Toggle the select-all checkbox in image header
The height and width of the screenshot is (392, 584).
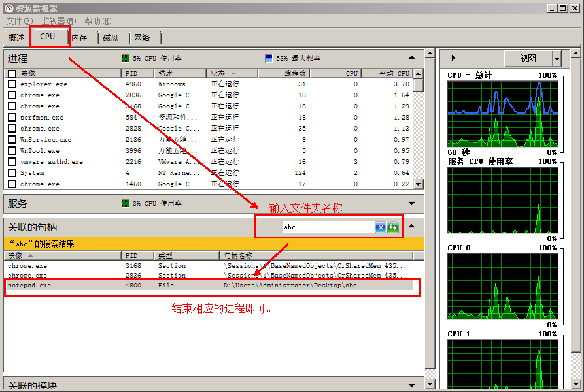click(x=12, y=74)
